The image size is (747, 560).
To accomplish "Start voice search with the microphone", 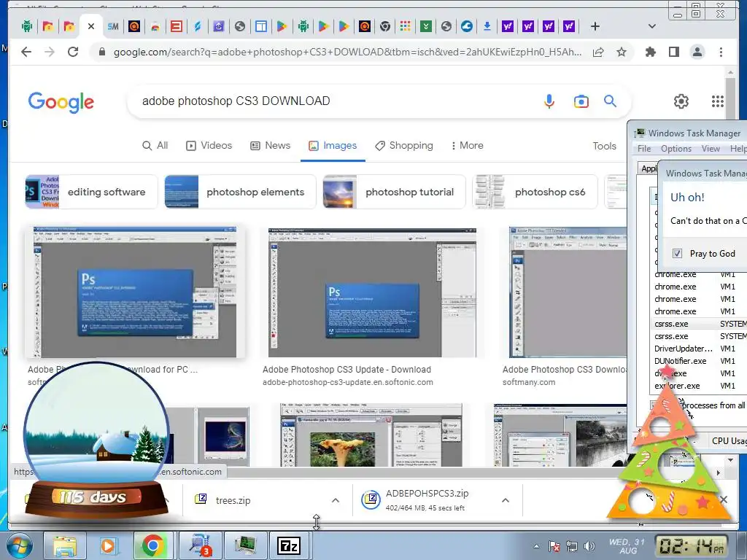I will pyautogui.click(x=549, y=101).
